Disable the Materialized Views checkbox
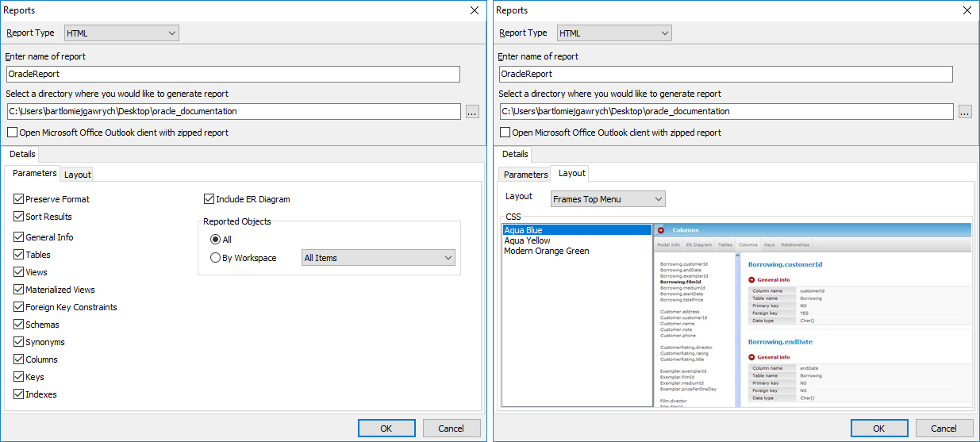The width and height of the screenshot is (980, 442). [19, 290]
